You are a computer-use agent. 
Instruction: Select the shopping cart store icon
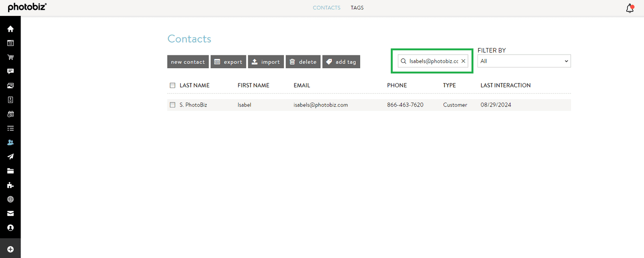[x=10, y=57]
